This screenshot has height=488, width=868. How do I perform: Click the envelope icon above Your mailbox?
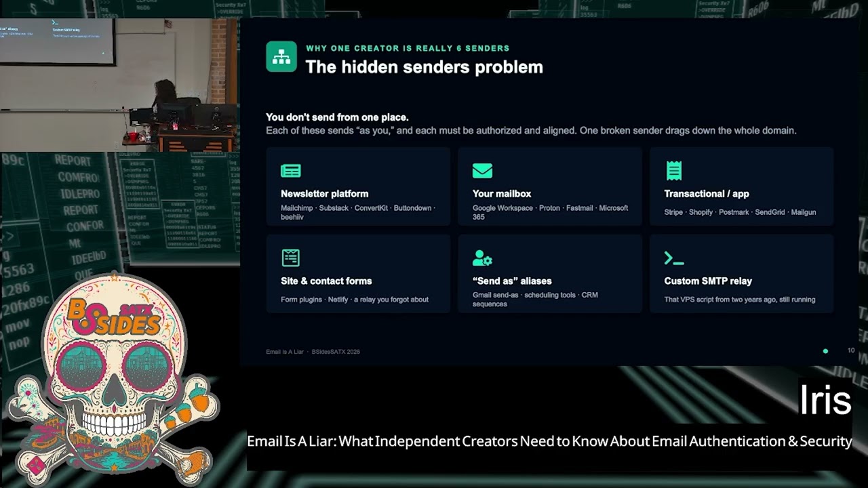(x=482, y=171)
